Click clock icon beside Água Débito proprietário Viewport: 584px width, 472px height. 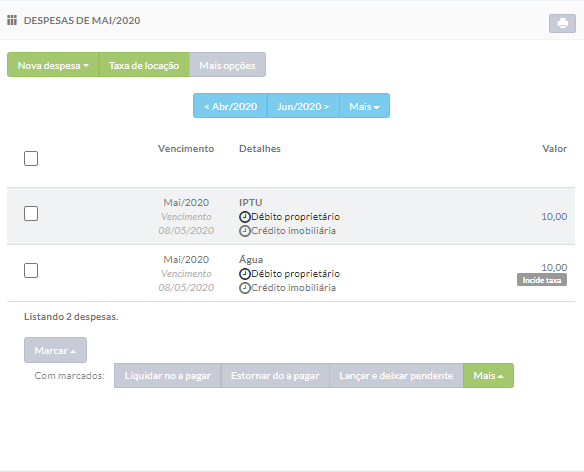click(x=245, y=274)
